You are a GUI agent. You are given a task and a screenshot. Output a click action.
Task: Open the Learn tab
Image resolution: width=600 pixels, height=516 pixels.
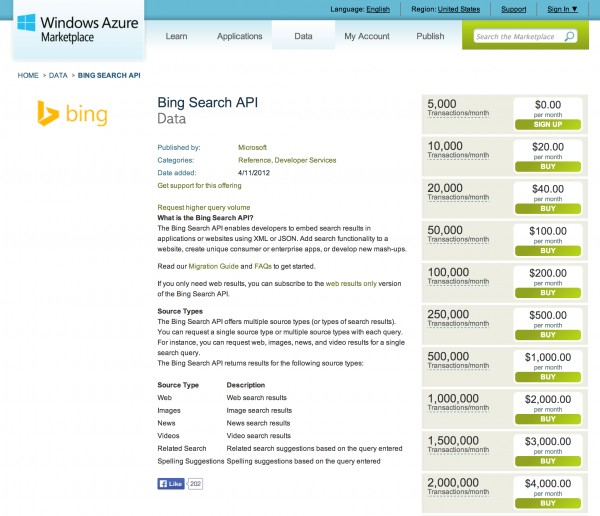point(176,36)
